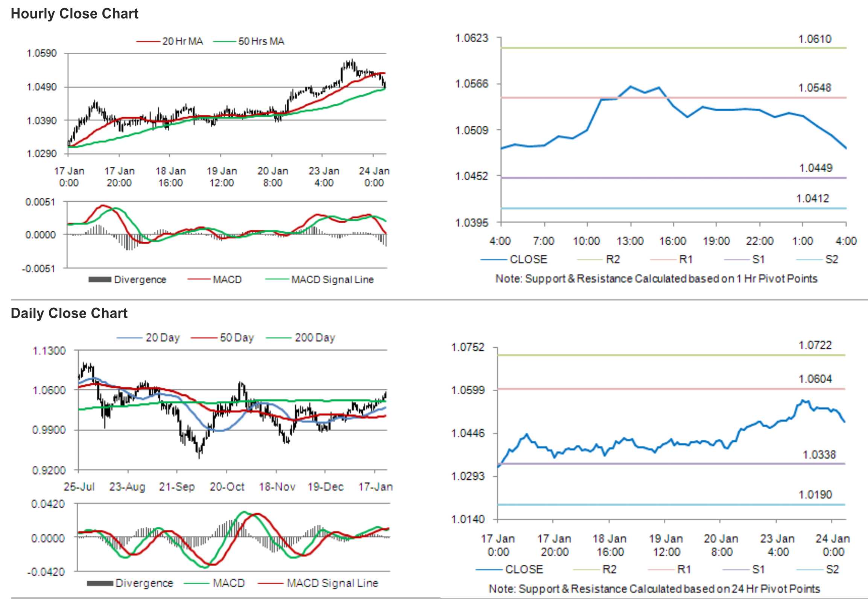Viewport: 868px width, 599px height.
Task: Click the '23 Jan 4:00' label on the daily pivot chart axis
Action: [x=777, y=545]
